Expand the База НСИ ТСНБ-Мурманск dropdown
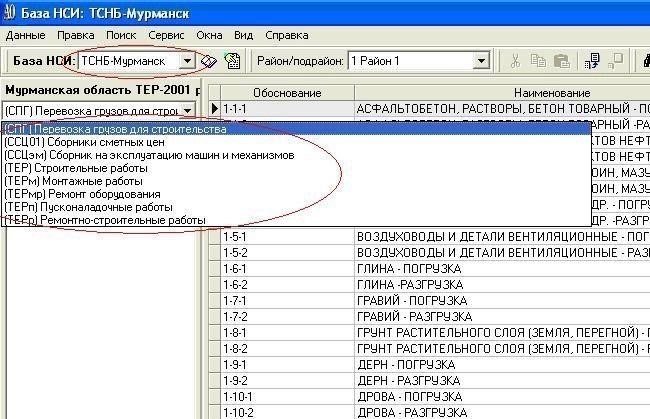Screen dimensions: 650x419 point(187,61)
